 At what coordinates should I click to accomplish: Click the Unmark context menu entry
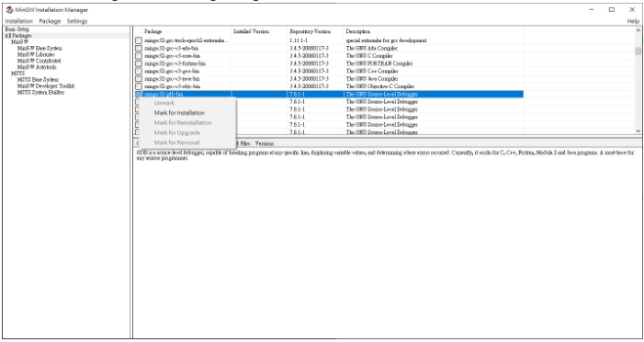(164, 103)
